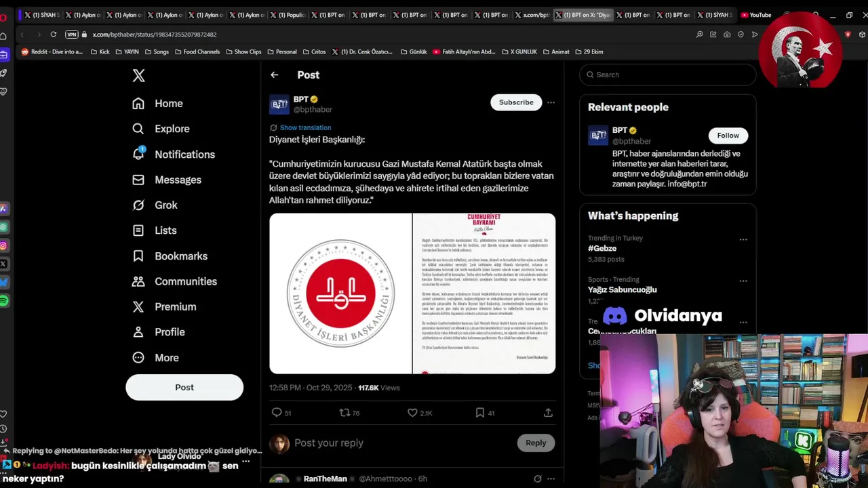
Task: Open Grok from the navigation
Action: point(155,205)
